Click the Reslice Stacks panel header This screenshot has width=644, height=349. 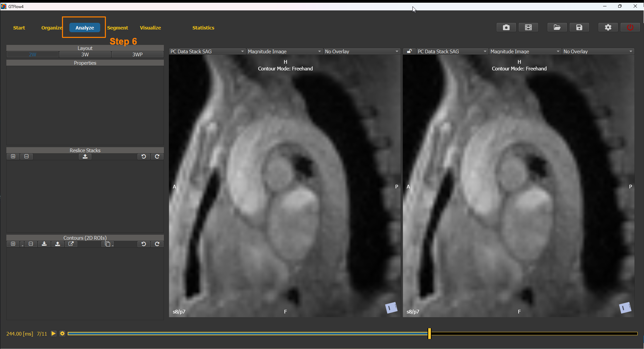pyautogui.click(x=85, y=150)
